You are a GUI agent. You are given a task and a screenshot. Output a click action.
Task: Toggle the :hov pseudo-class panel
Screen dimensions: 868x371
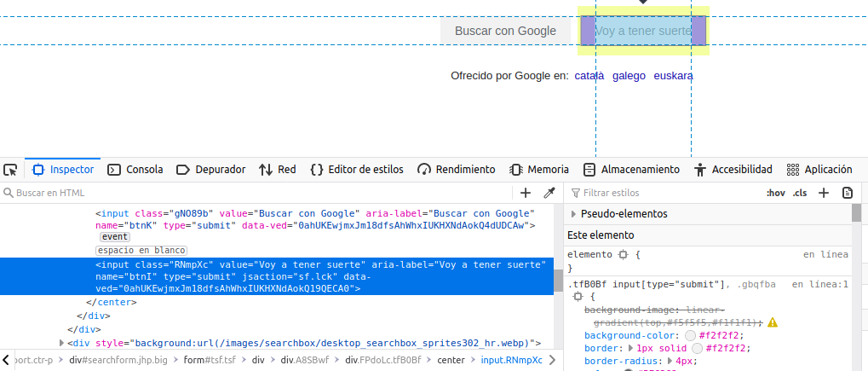click(x=775, y=193)
